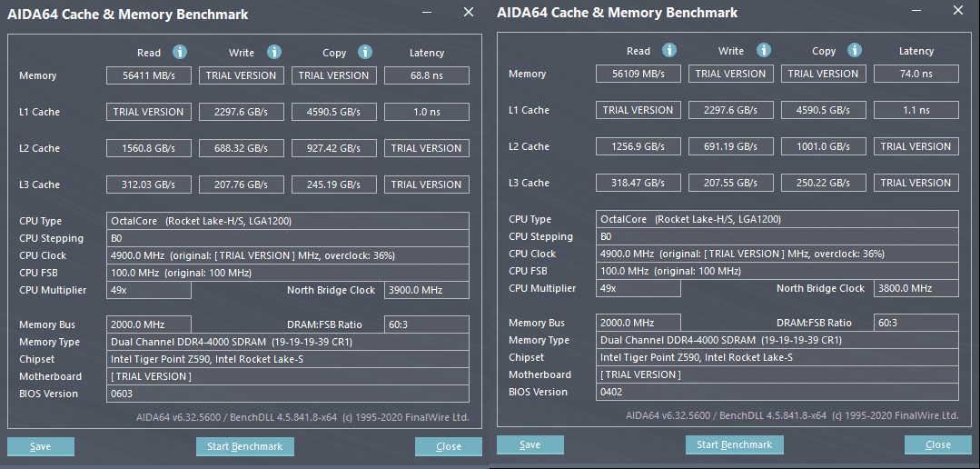The height and width of the screenshot is (469, 980).
Task: Click the Write info icon in left window
Action: 274,53
